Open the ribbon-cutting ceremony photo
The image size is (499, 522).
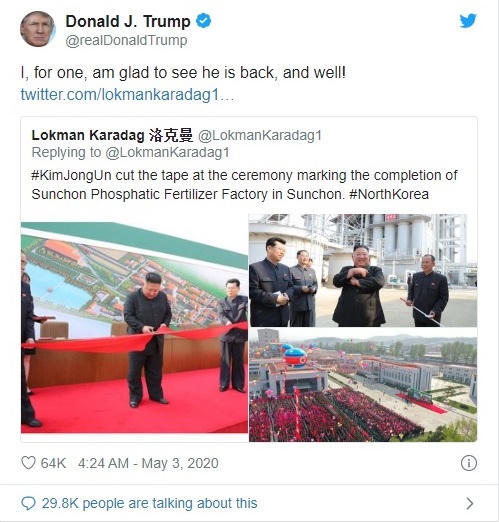coord(134,327)
